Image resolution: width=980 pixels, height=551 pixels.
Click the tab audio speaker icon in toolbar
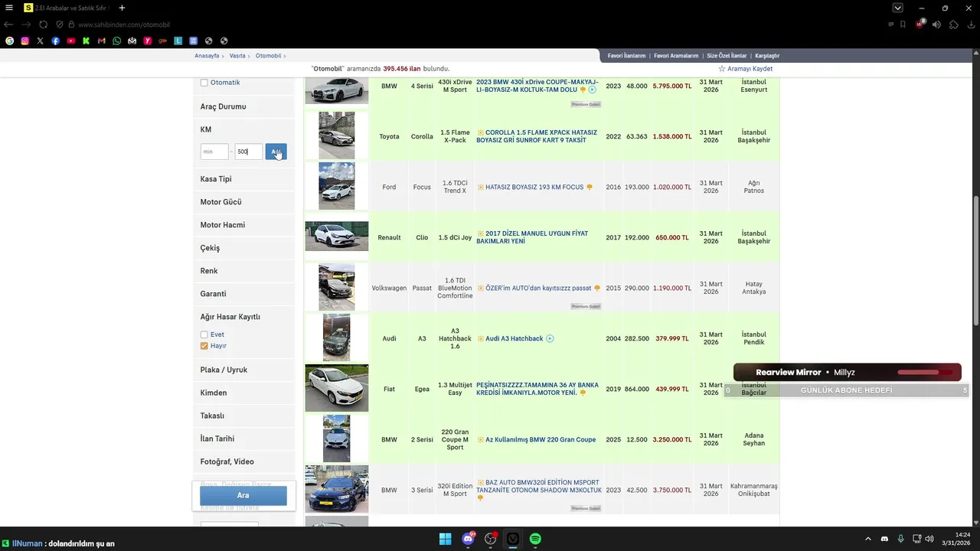click(x=937, y=24)
